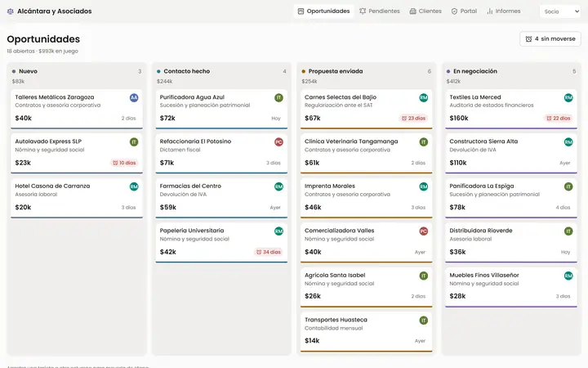Click RM avatar on Papelería Universitaria
Image resolution: width=588 pixels, height=368 pixels.
tap(278, 231)
